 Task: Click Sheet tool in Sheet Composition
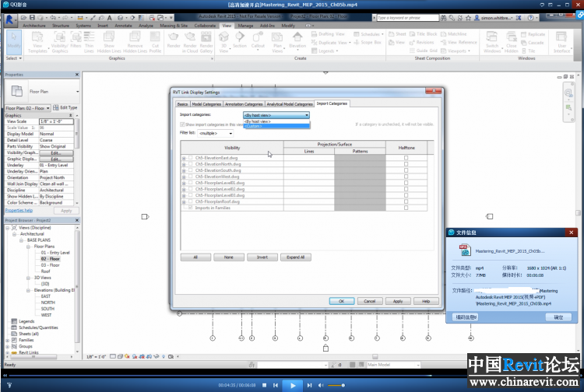click(x=397, y=34)
